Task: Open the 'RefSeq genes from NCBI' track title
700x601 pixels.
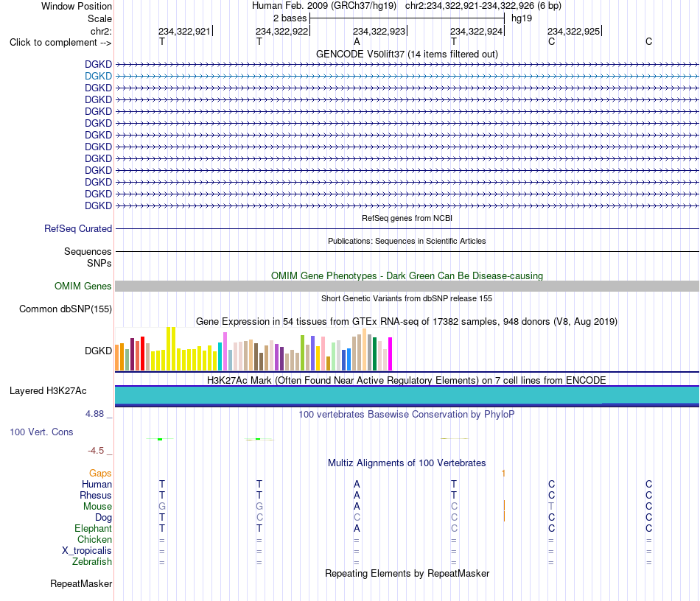Action: [x=407, y=218]
